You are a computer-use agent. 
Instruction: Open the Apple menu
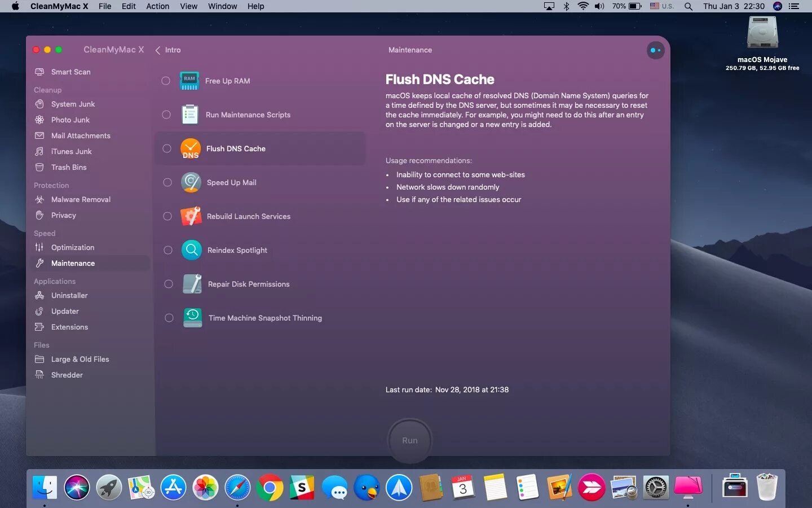[x=15, y=6]
